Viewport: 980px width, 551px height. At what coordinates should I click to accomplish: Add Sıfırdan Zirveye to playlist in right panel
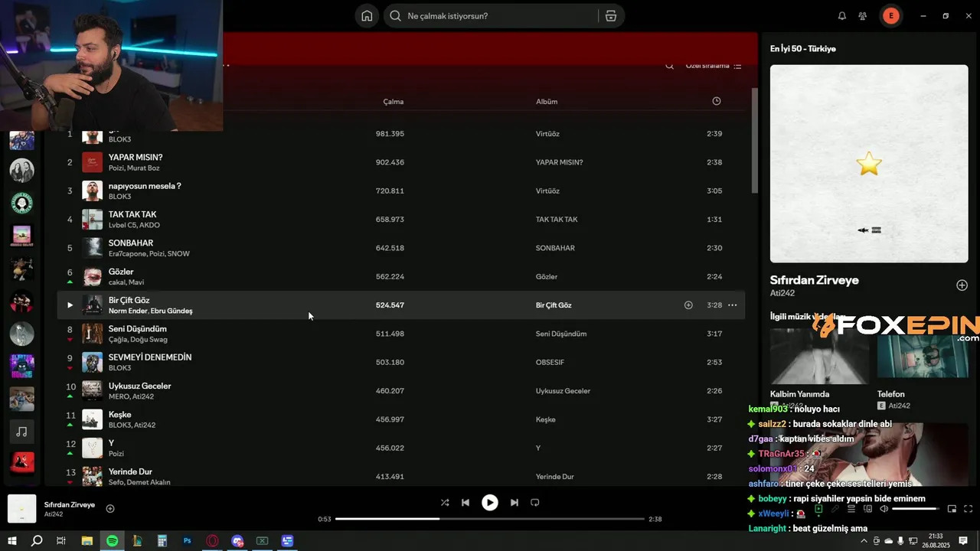962,285
